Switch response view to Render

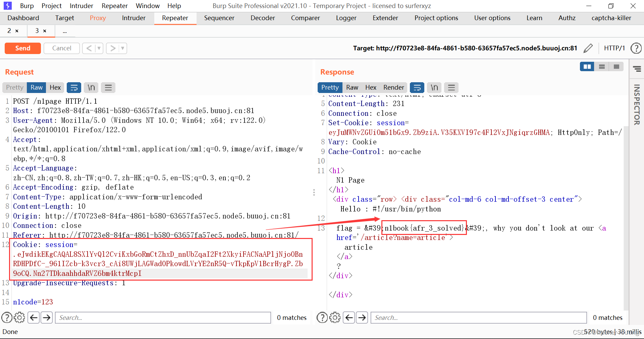[394, 88]
